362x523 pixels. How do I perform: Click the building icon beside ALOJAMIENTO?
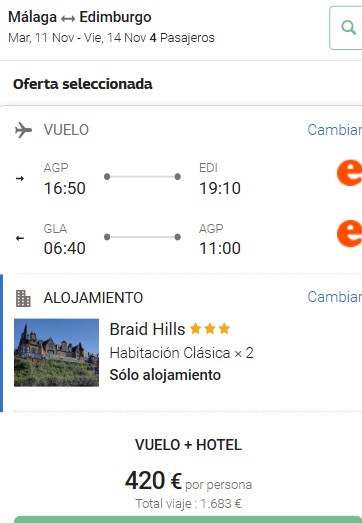pyautogui.click(x=23, y=298)
